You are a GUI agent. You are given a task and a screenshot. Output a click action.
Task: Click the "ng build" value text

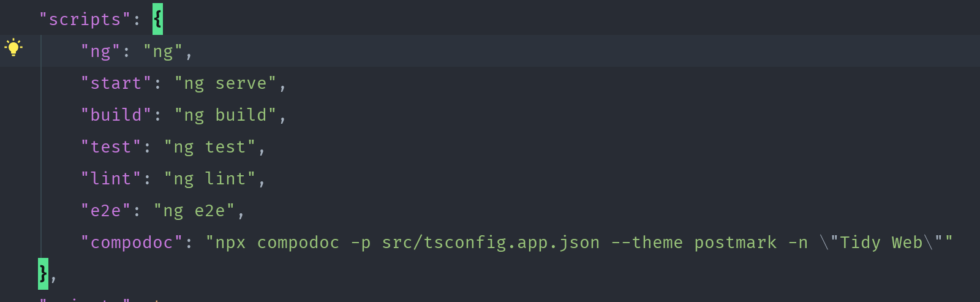point(225,115)
